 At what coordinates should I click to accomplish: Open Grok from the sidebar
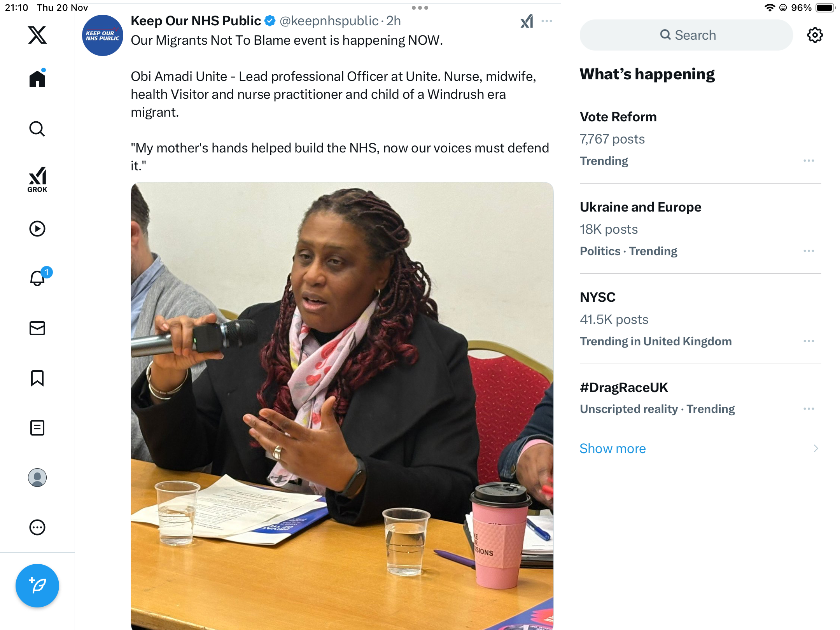[x=37, y=179]
